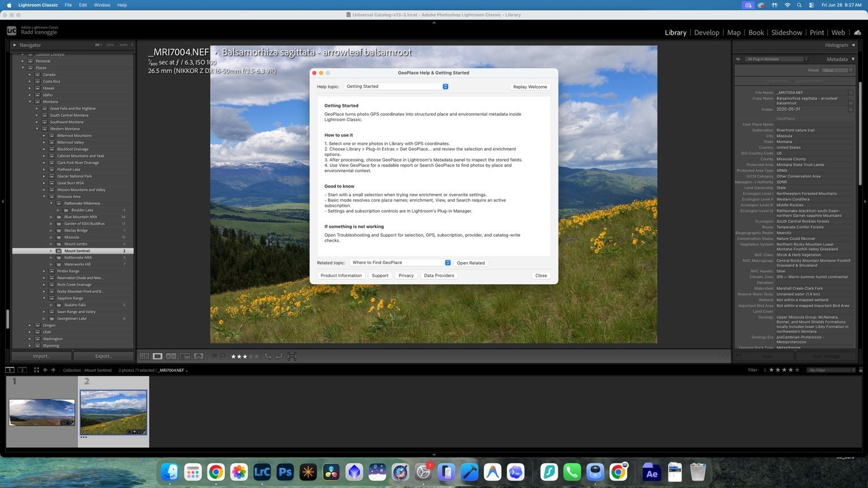Switch to the Map module
Screen dimensions: 868x488
pyautogui.click(x=734, y=32)
